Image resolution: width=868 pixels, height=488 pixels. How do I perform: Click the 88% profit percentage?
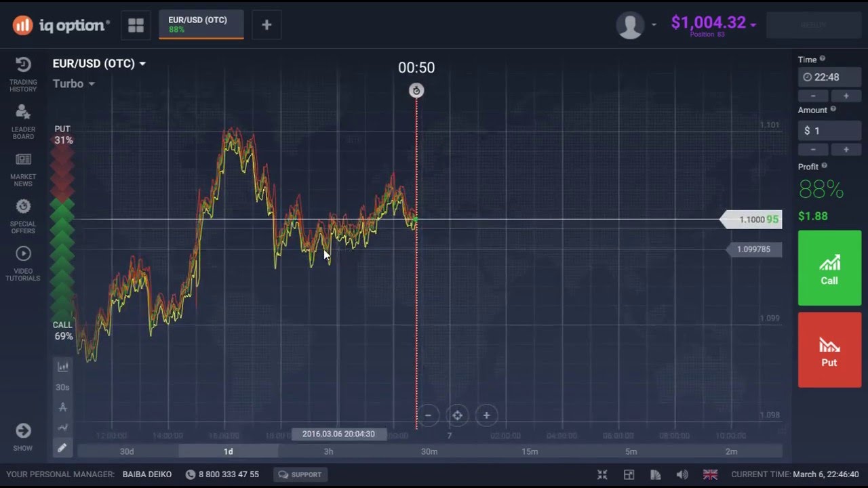point(821,190)
